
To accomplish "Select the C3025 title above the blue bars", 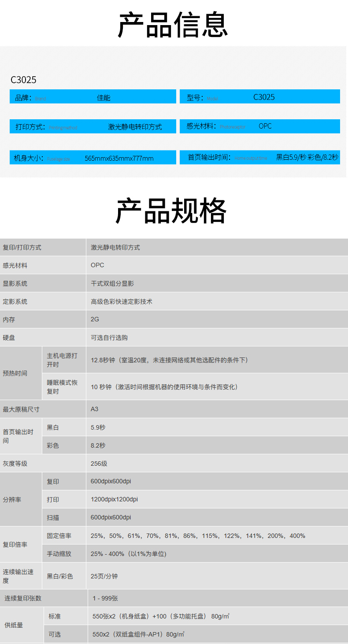I will point(23,80).
